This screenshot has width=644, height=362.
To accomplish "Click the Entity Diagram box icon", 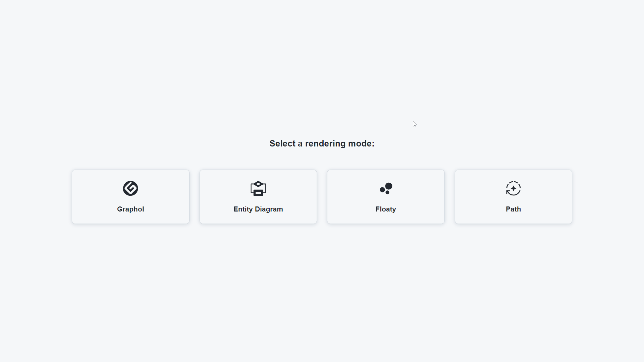I will point(258,188).
